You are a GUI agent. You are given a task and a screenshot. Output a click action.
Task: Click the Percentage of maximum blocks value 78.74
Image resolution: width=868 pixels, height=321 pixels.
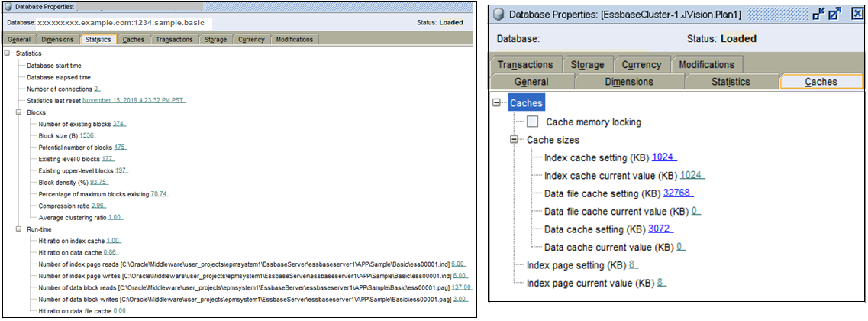point(159,194)
